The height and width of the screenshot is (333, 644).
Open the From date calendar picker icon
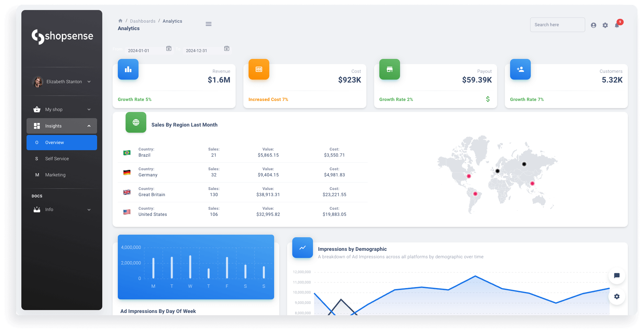click(169, 48)
